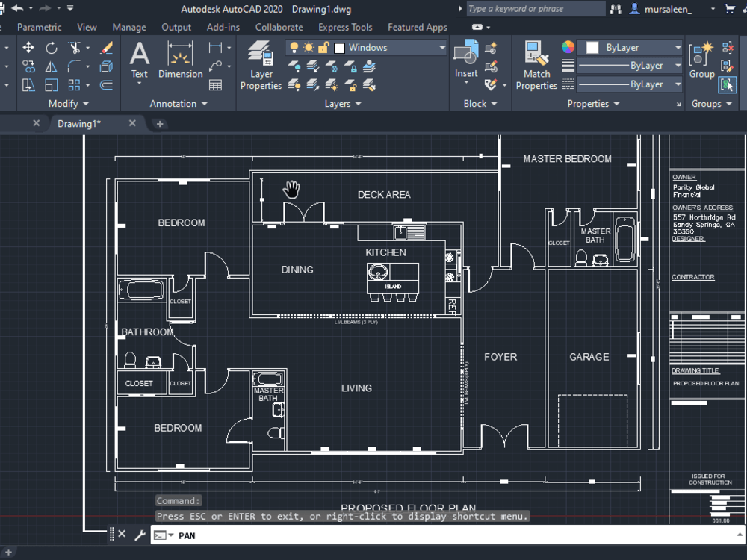Open the Output ribbon tab

click(176, 27)
